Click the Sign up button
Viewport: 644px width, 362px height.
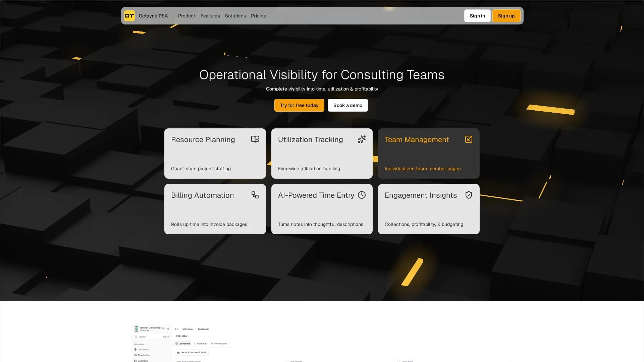click(x=506, y=16)
